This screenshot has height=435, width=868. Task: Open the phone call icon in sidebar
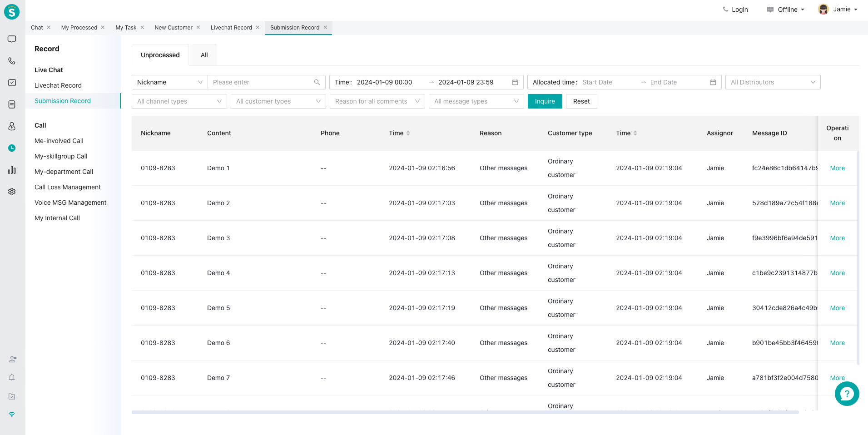tap(12, 61)
